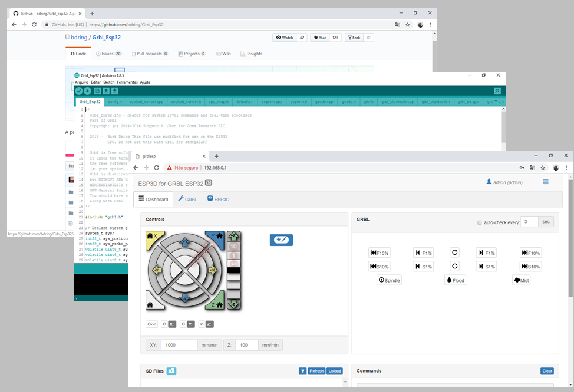Image resolution: width=574 pixels, height=392 pixels.
Task: Switch to the GRBL tab
Action: [188, 200]
